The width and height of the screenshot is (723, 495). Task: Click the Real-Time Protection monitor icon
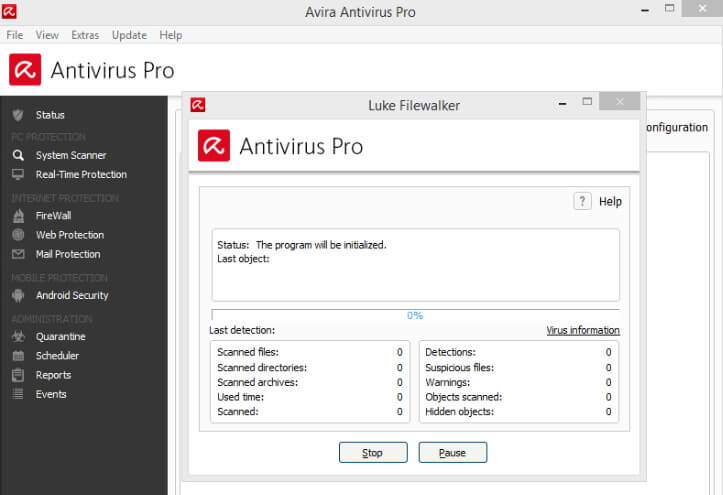[18, 175]
